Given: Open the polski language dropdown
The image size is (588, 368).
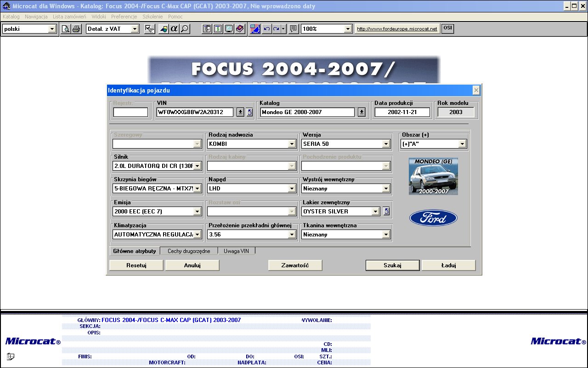Looking at the screenshot, I should click(52, 29).
